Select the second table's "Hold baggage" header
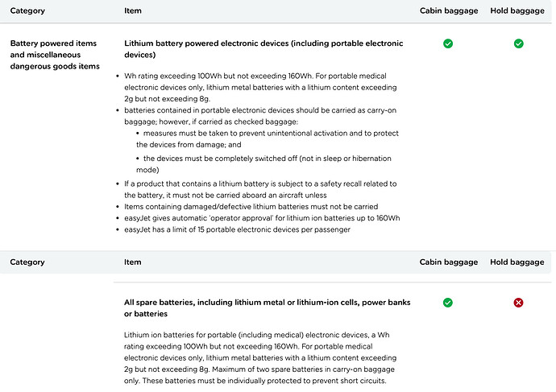Viewport: 556px width, 392px height. tap(517, 262)
